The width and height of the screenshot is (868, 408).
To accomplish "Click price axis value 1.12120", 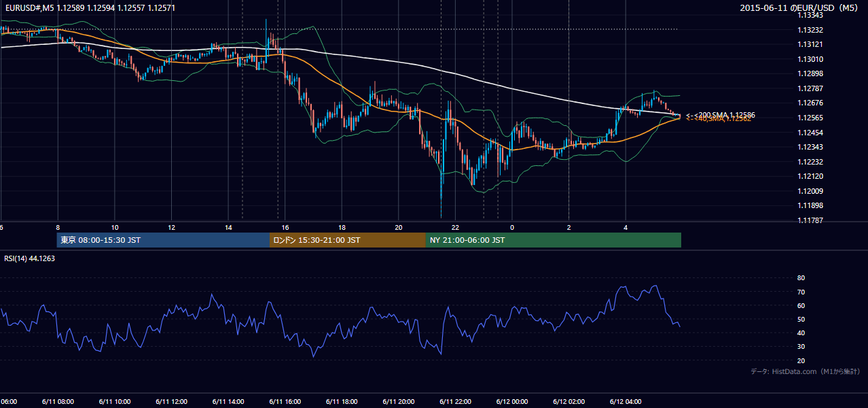I will pyautogui.click(x=811, y=176).
